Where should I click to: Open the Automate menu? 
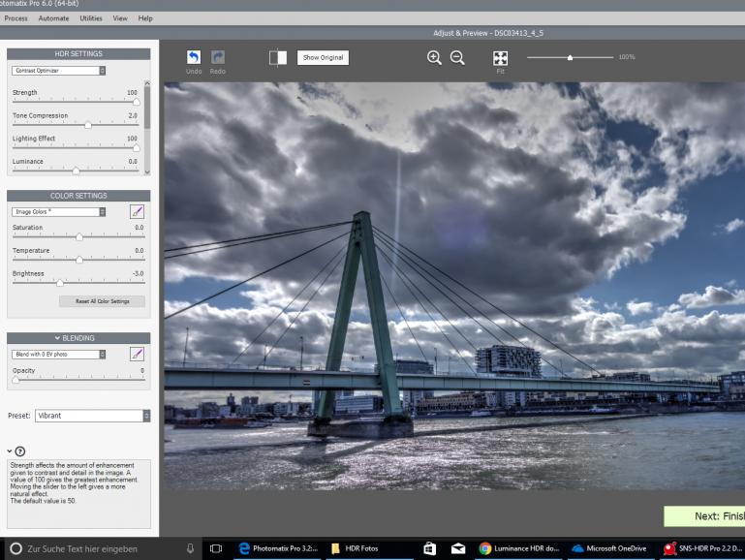(53, 18)
